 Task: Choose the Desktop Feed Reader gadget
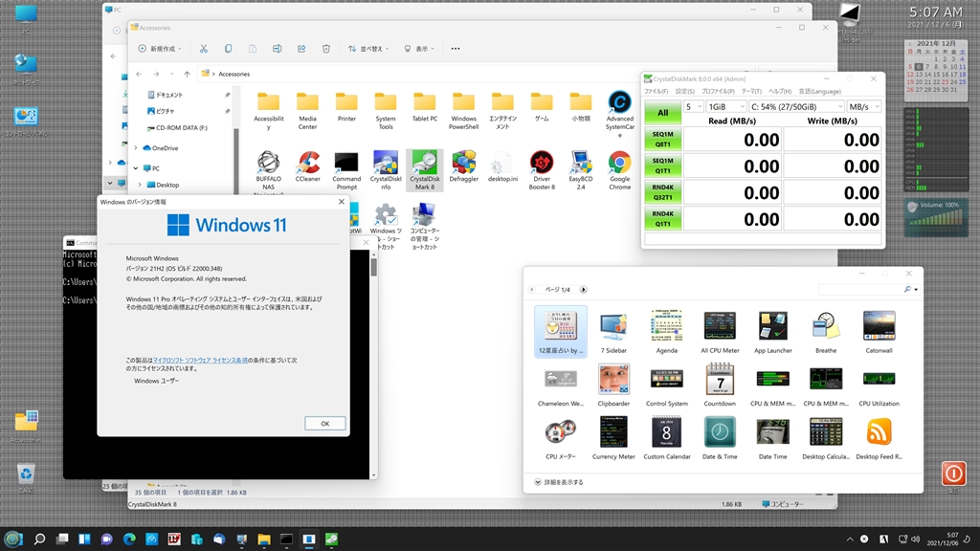point(879,433)
